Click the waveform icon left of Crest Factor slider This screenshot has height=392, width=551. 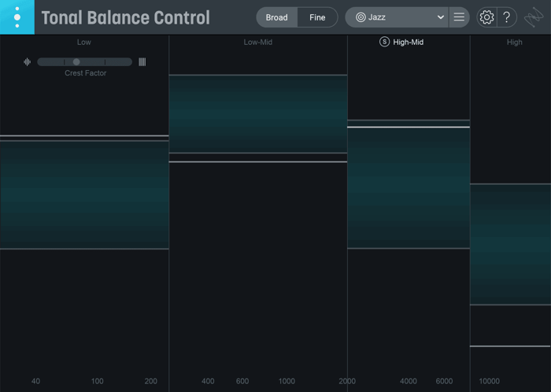tap(27, 62)
